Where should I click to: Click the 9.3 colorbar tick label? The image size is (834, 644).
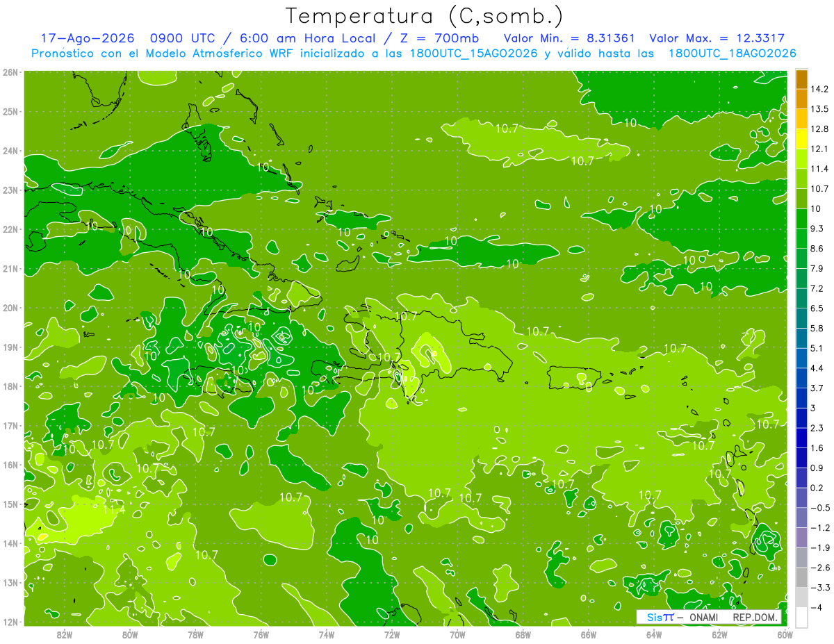pyautogui.click(x=817, y=229)
